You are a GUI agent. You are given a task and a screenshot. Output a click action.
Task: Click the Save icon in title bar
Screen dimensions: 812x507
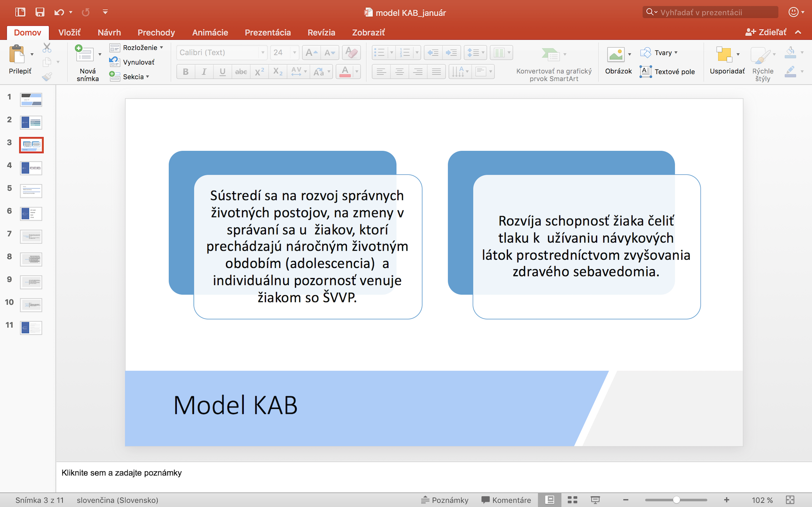tap(40, 12)
